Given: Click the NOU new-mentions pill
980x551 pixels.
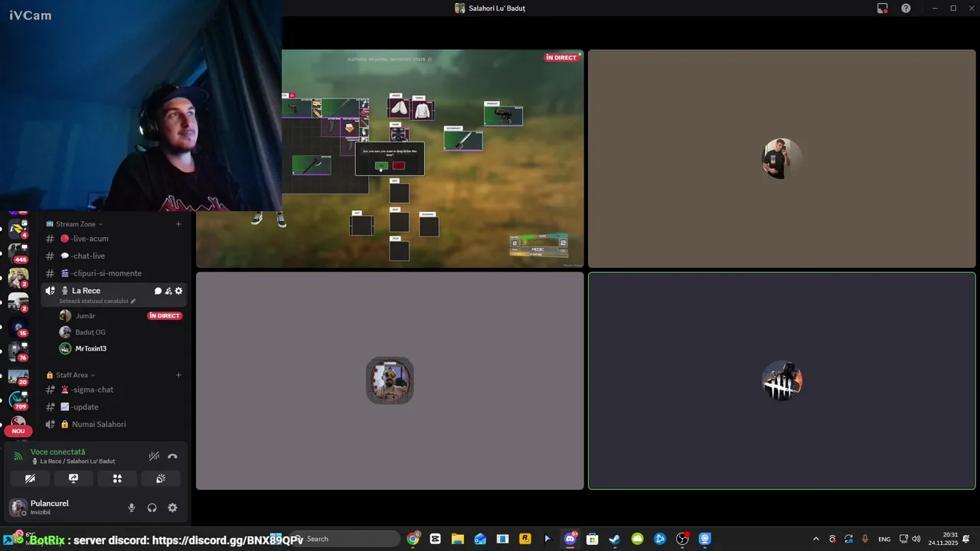Looking at the screenshot, I should click(x=18, y=431).
